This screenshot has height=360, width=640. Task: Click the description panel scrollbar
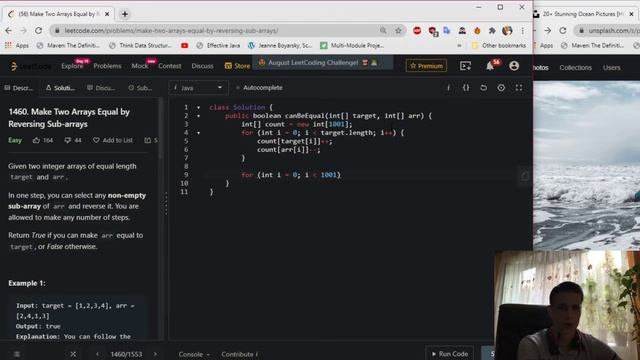pos(160,129)
